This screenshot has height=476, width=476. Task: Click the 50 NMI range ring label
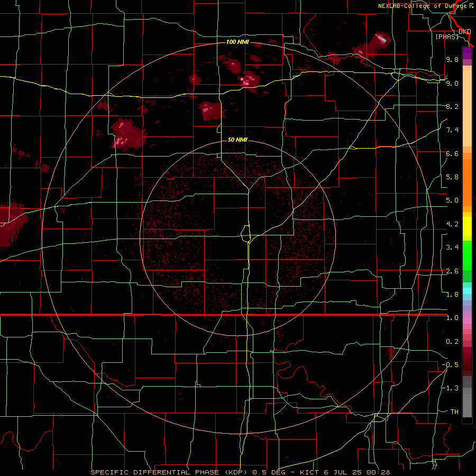pyautogui.click(x=237, y=140)
